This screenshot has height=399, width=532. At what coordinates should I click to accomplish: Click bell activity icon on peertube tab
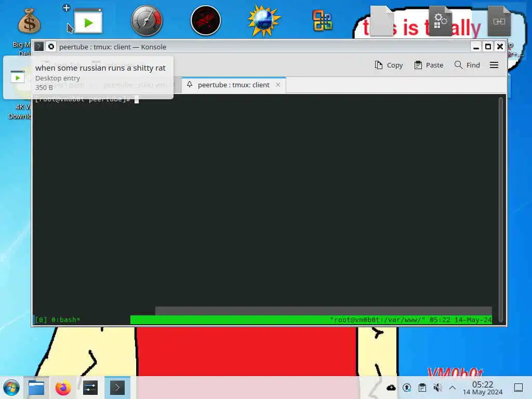[190, 85]
